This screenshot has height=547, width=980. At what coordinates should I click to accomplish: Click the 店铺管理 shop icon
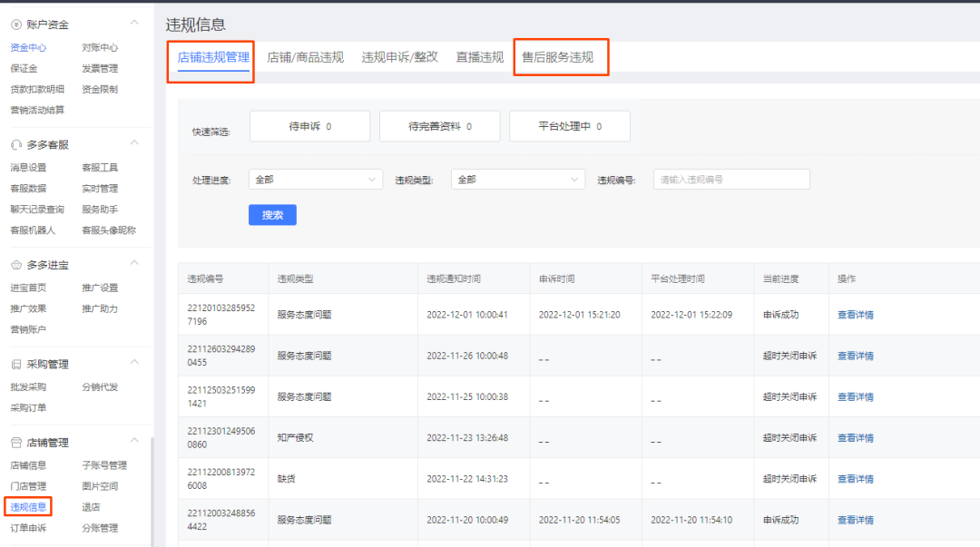[16, 443]
